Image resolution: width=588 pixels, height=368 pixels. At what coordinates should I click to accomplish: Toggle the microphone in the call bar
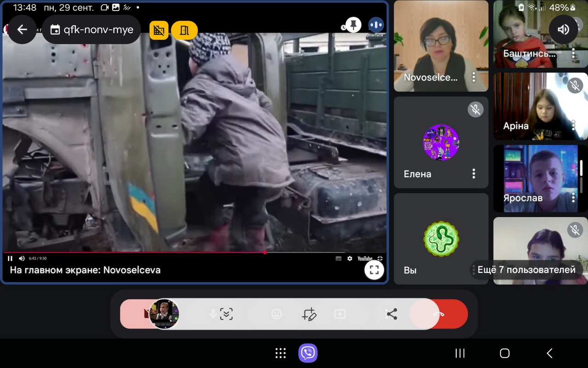tap(213, 314)
